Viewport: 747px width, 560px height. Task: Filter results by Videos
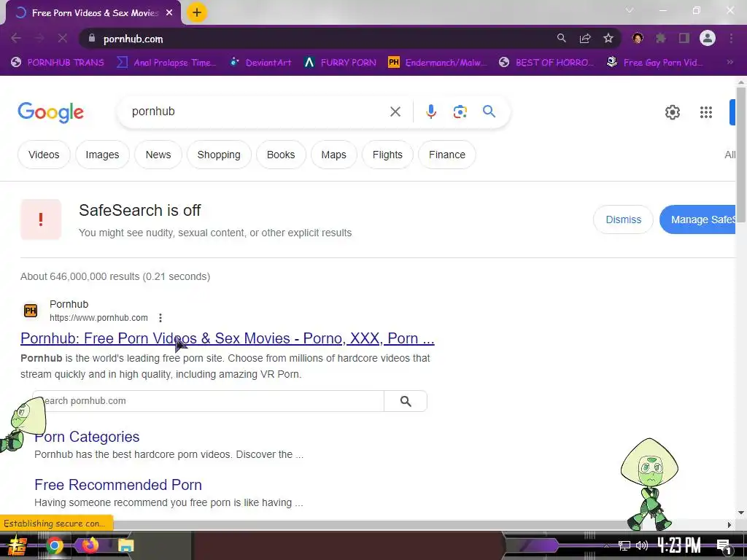click(x=44, y=155)
